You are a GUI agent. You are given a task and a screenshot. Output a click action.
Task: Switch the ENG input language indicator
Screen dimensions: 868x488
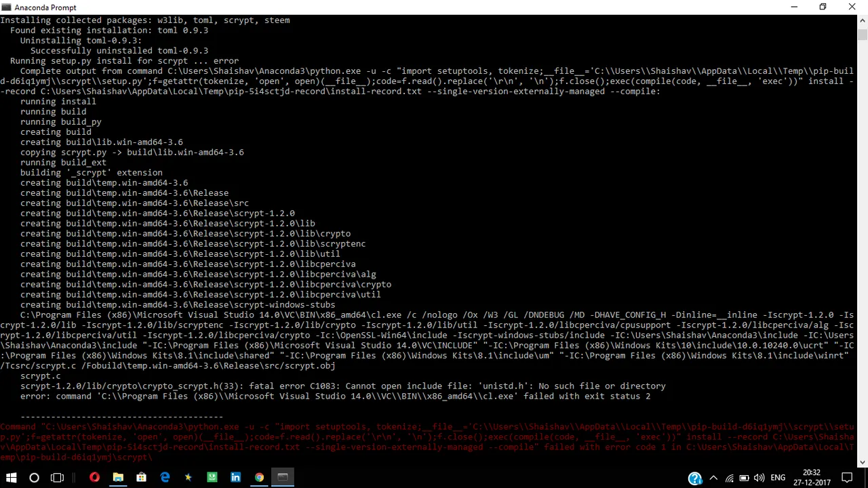(778, 479)
